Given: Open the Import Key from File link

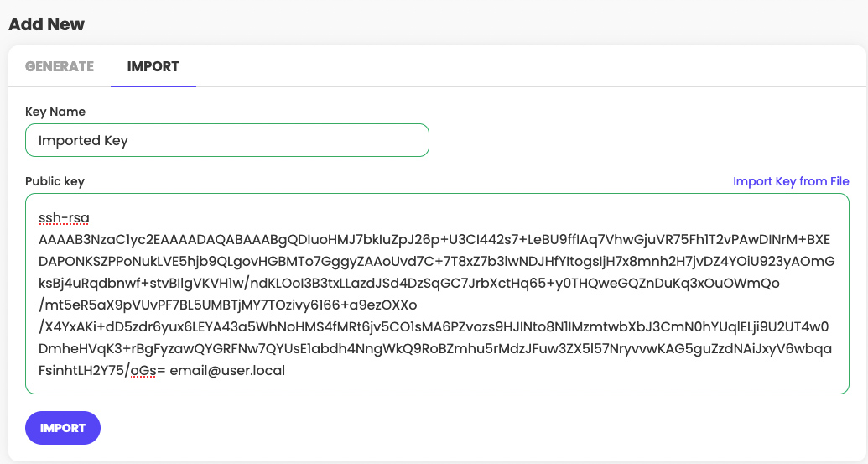Looking at the screenshot, I should [x=791, y=181].
